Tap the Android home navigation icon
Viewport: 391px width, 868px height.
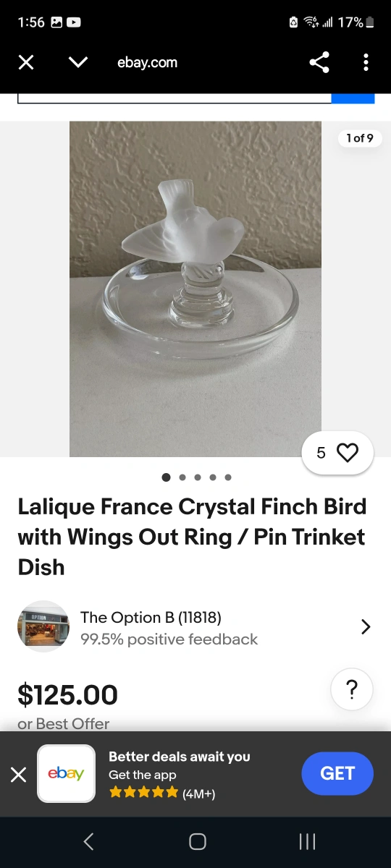click(x=197, y=841)
